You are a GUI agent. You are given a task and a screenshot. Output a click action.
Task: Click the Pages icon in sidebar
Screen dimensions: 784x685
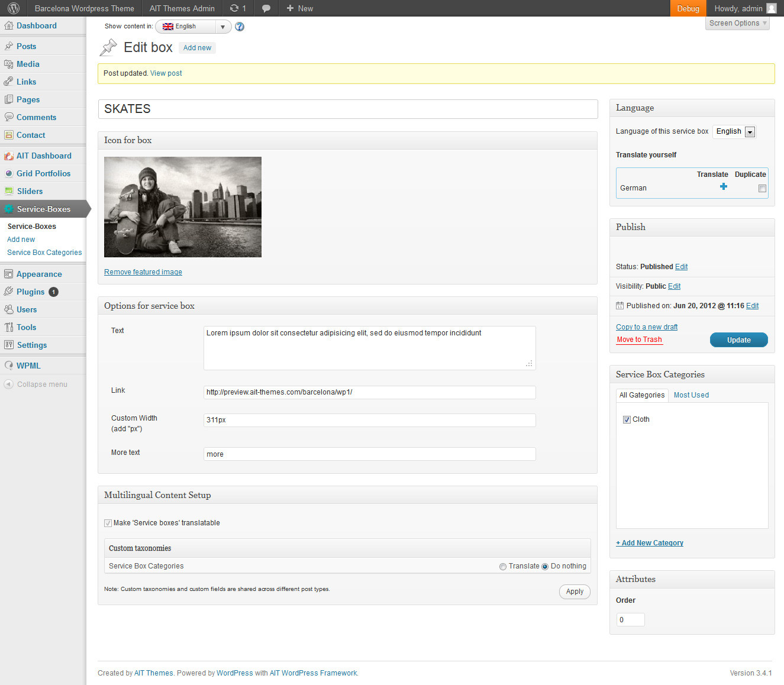[8, 99]
